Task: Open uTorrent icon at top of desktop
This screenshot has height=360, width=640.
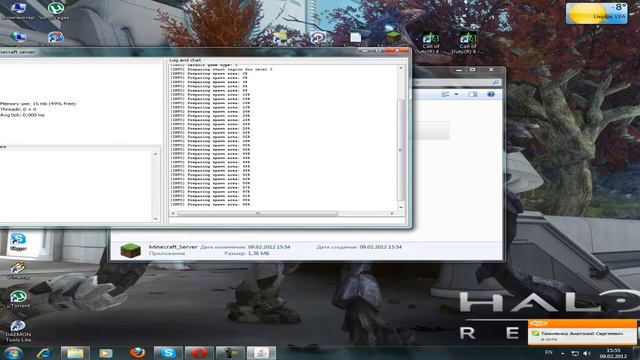Action: coord(56,10)
